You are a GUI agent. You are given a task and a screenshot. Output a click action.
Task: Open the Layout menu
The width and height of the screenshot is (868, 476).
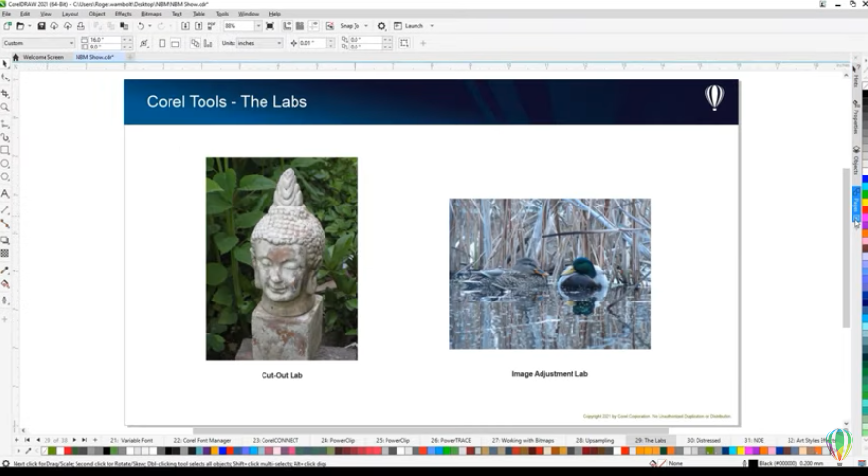pos(71,14)
